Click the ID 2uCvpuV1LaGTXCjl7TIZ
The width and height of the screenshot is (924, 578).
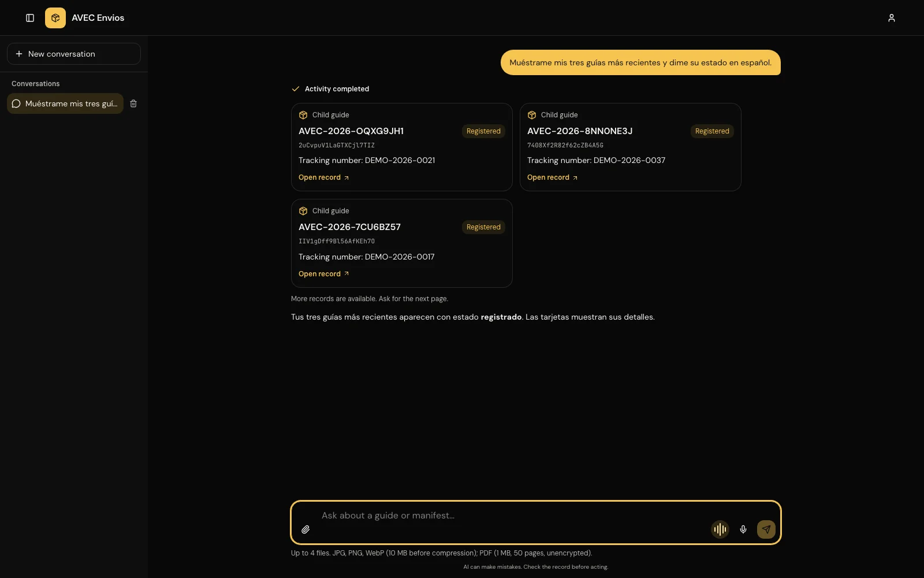pyautogui.click(x=337, y=146)
